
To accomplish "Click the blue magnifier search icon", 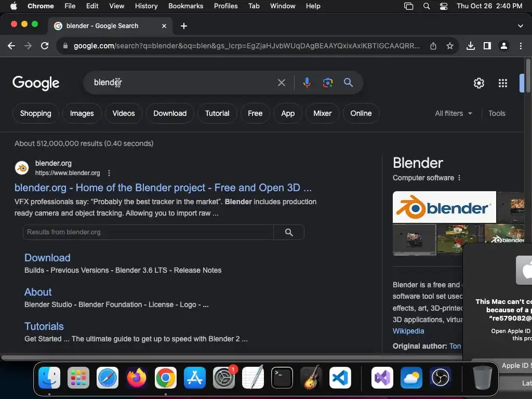I will click(348, 83).
